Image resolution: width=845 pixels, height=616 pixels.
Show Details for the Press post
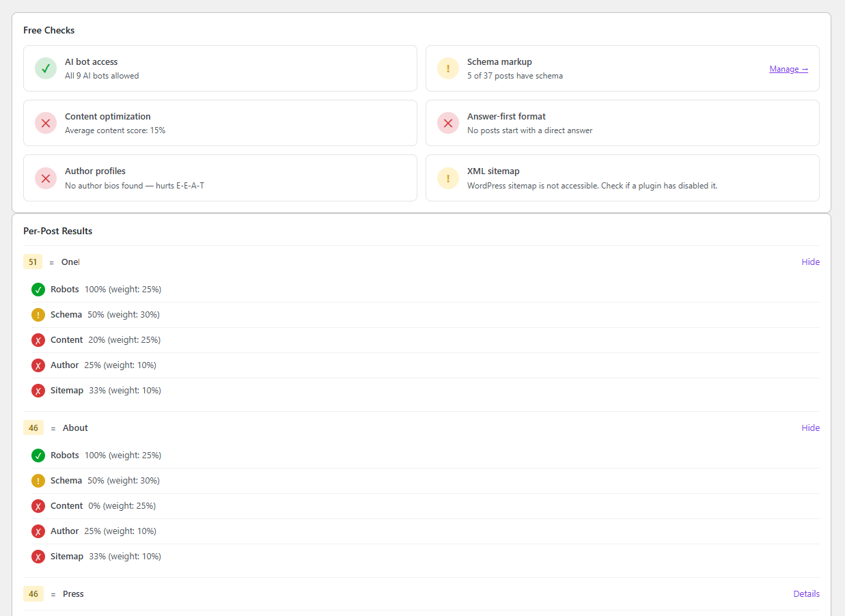click(x=807, y=594)
